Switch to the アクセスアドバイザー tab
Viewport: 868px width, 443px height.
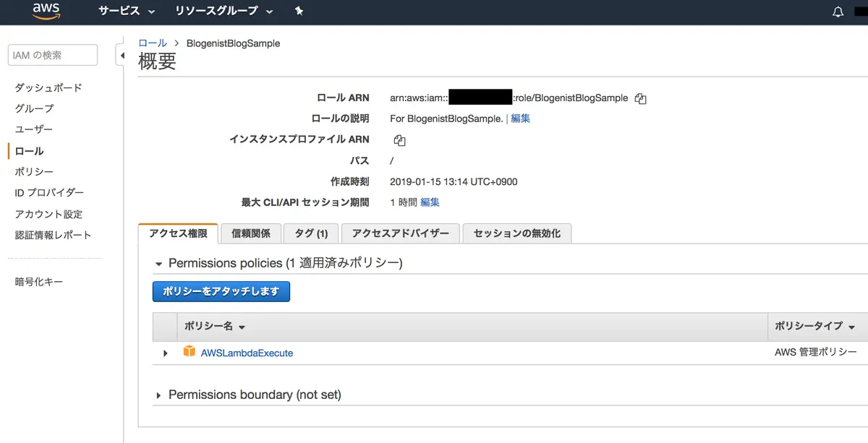click(401, 233)
